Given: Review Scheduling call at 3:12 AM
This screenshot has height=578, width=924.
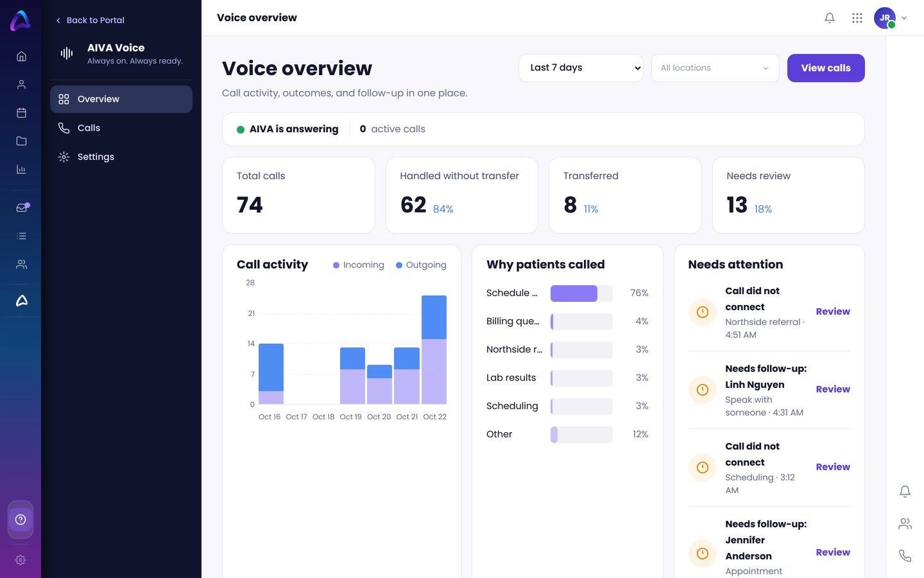Looking at the screenshot, I should 833,467.
